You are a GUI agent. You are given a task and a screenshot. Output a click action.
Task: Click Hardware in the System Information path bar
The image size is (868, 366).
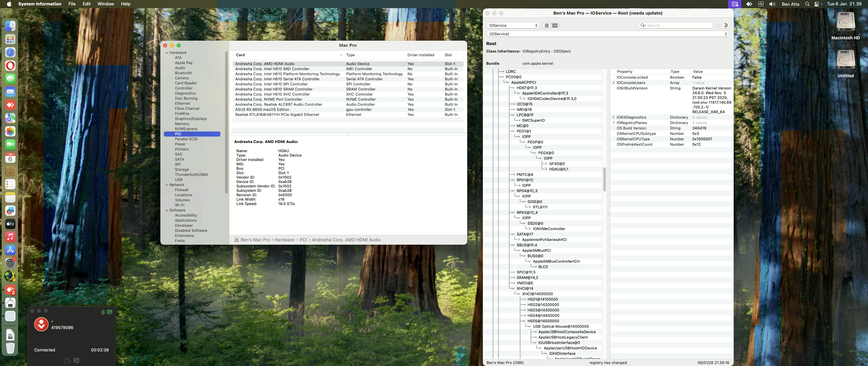pos(284,240)
